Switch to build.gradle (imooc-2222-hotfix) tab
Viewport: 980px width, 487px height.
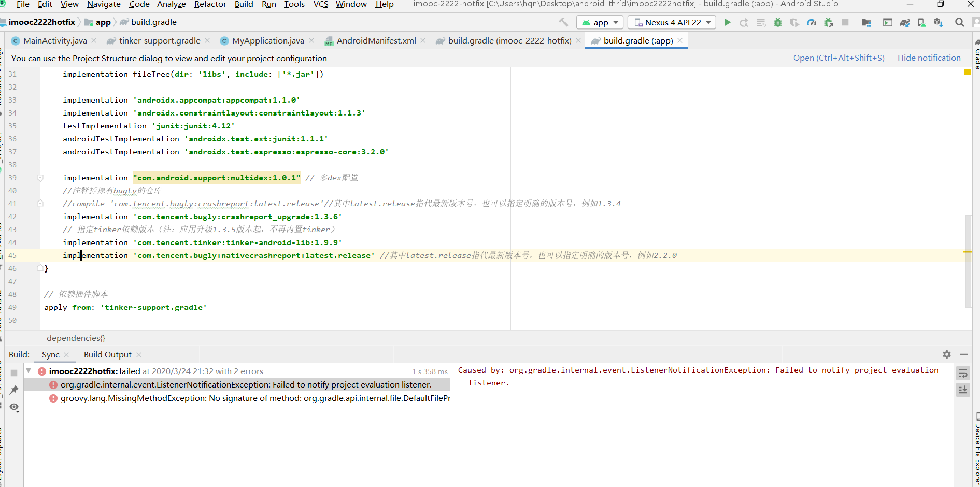tap(509, 40)
